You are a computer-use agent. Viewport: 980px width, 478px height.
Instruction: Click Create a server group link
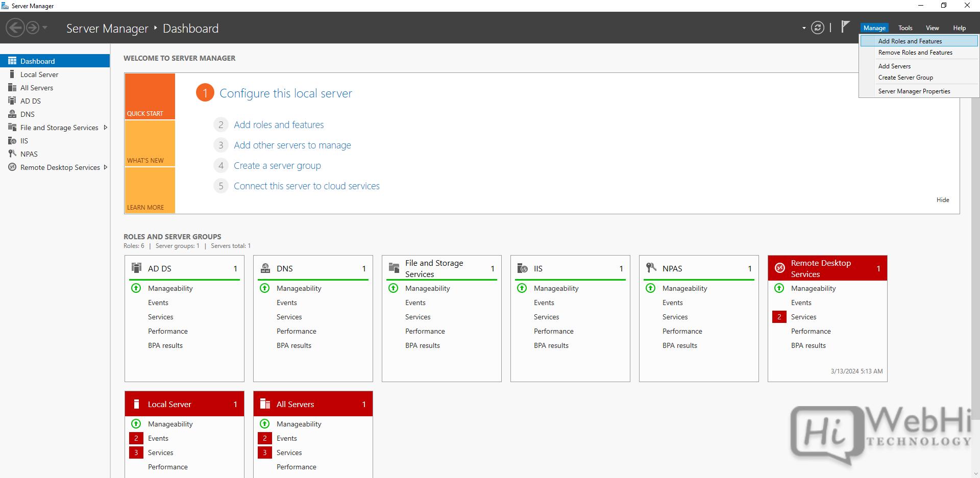277,166
